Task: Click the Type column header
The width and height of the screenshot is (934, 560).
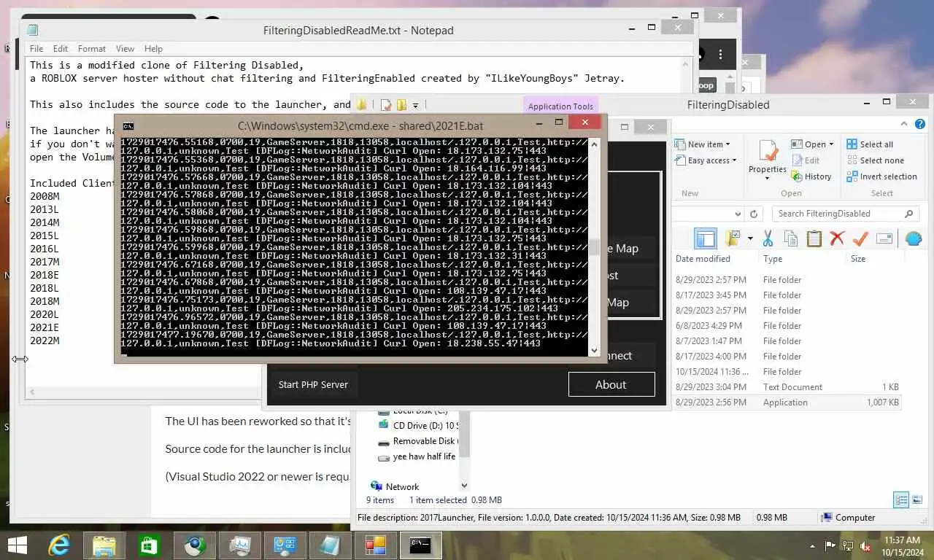Action: coord(773,259)
